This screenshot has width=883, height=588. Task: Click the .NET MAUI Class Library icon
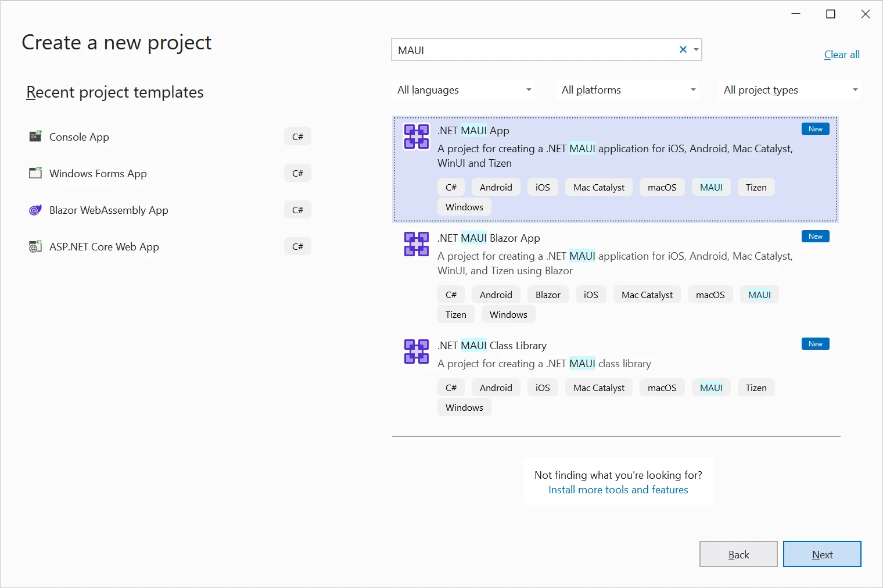417,352
